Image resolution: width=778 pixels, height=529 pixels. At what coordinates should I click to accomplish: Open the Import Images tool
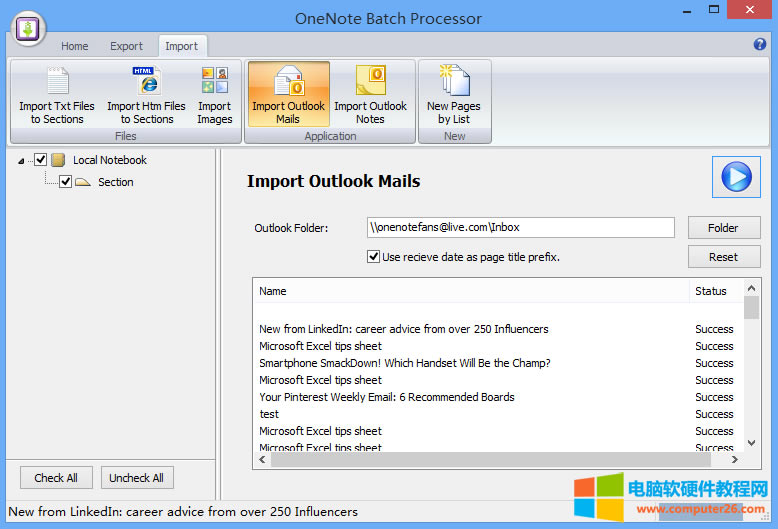[214, 95]
